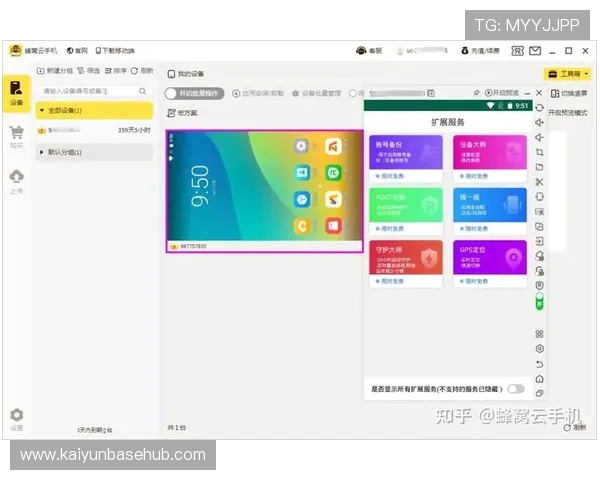Screen dimensions: 600x480
Task: Click the 排序 sort option
Action: pyautogui.click(x=116, y=71)
